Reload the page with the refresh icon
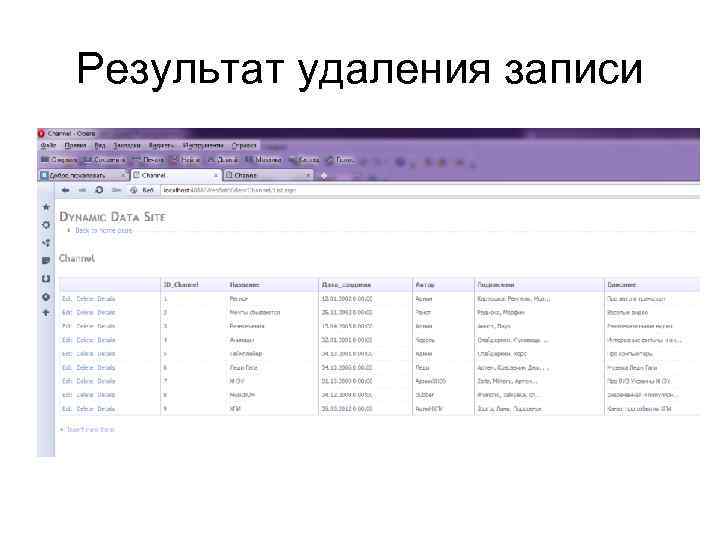720x540 pixels. (x=99, y=190)
